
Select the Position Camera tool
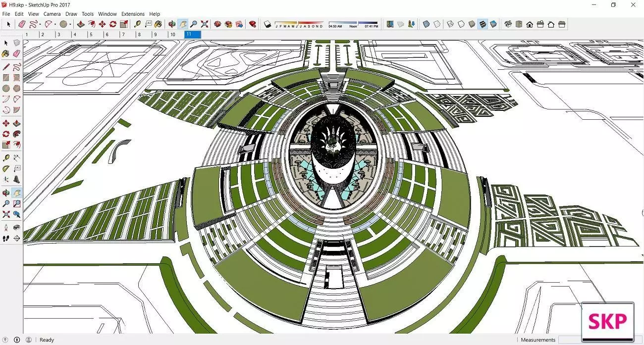(6, 227)
